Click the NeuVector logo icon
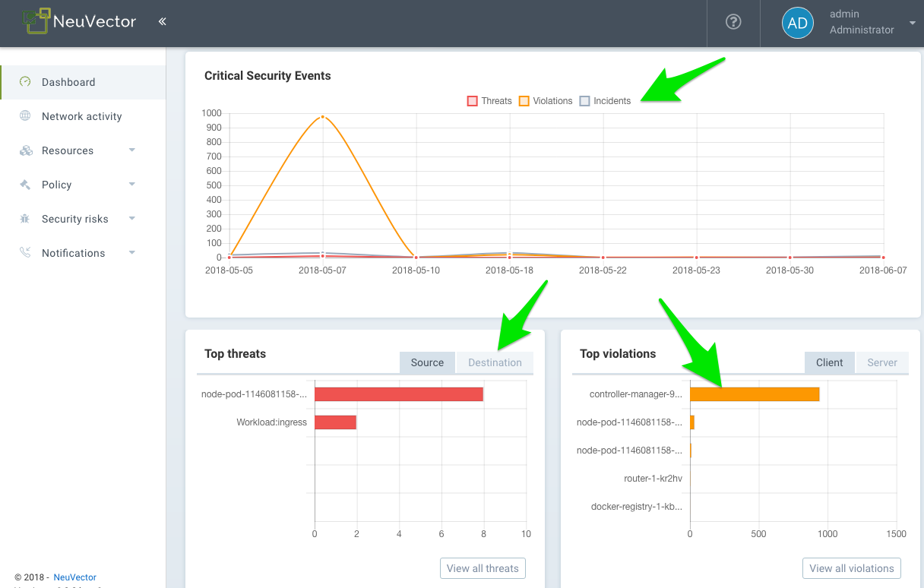This screenshot has width=924, height=588. 36,21
